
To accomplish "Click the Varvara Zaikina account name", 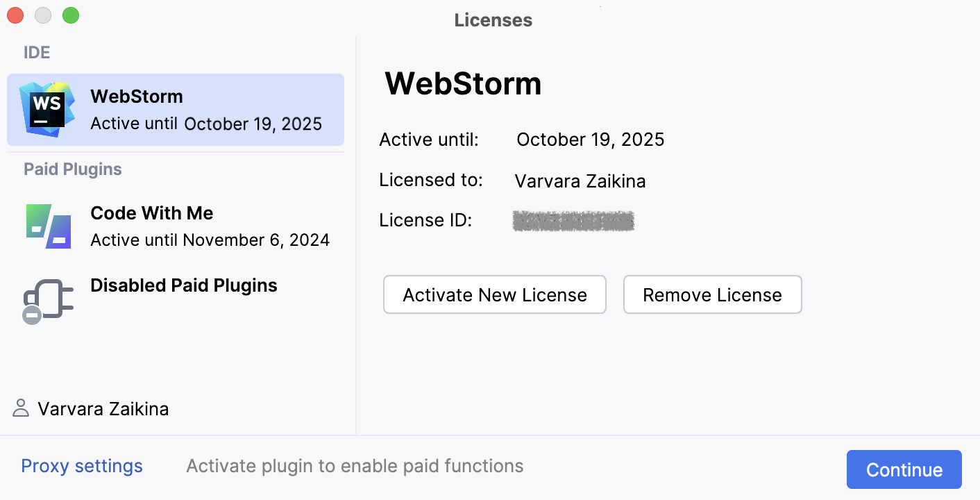I will tap(103, 409).
